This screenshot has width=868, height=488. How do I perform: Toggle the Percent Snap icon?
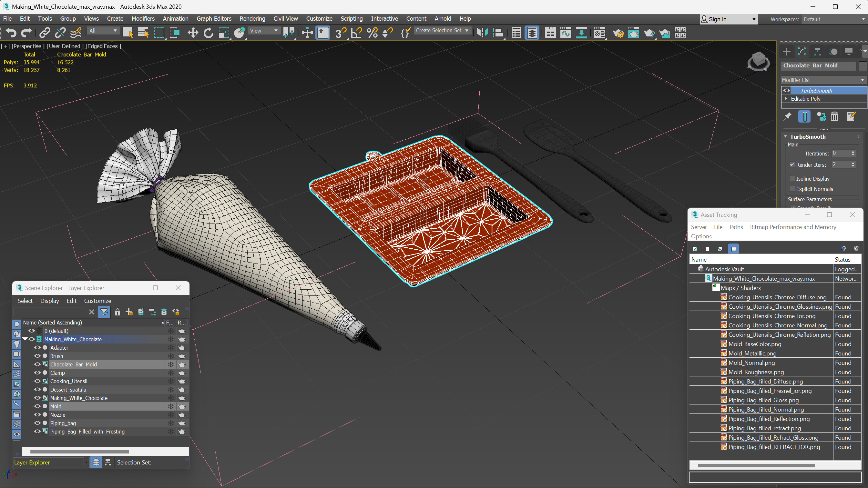pyautogui.click(x=372, y=33)
